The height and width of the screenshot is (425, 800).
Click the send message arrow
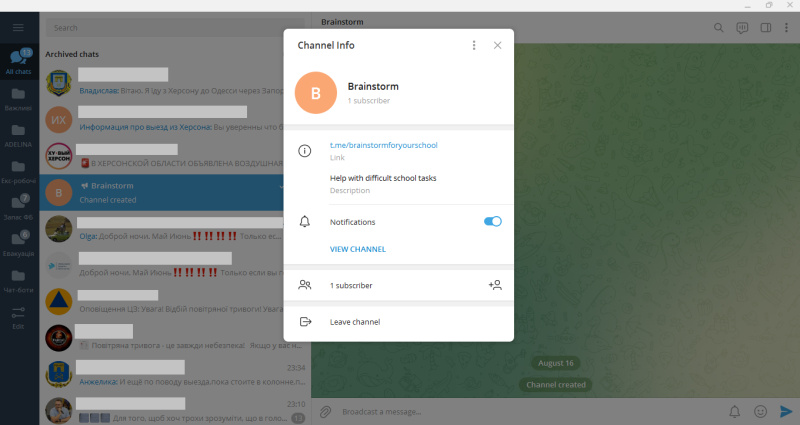(x=786, y=411)
